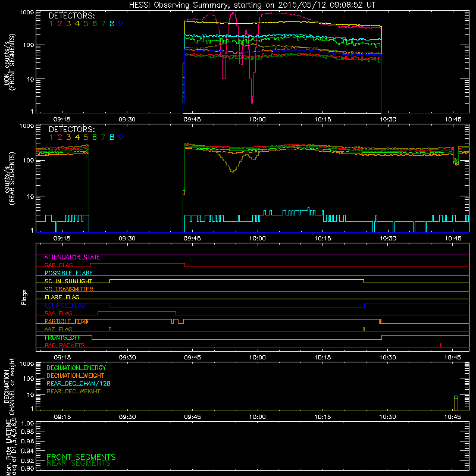The width and height of the screenshot is (476, 476).
Task: Click the 0.90 value on the livetime axis
Action: tap(27, 469)
